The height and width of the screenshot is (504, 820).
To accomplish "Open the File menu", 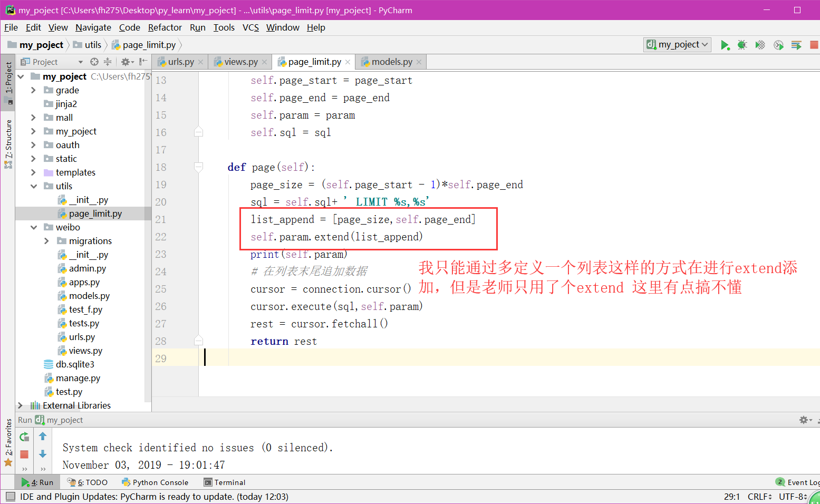I will 11,27.
